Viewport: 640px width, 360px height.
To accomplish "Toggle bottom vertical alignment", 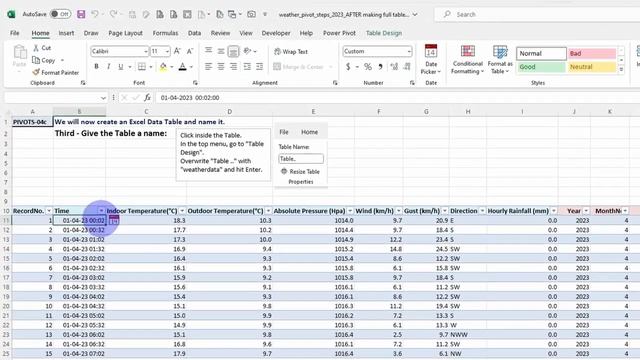I will (x=233, y=51).
